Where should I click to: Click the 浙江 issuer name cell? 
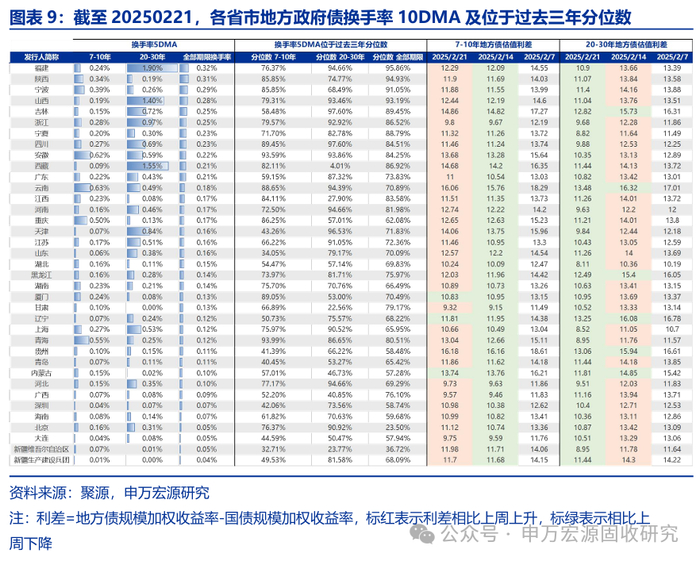tap(42, 122)
